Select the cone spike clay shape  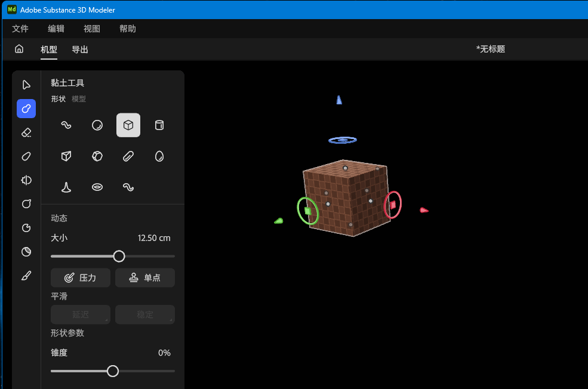(66, 187)
